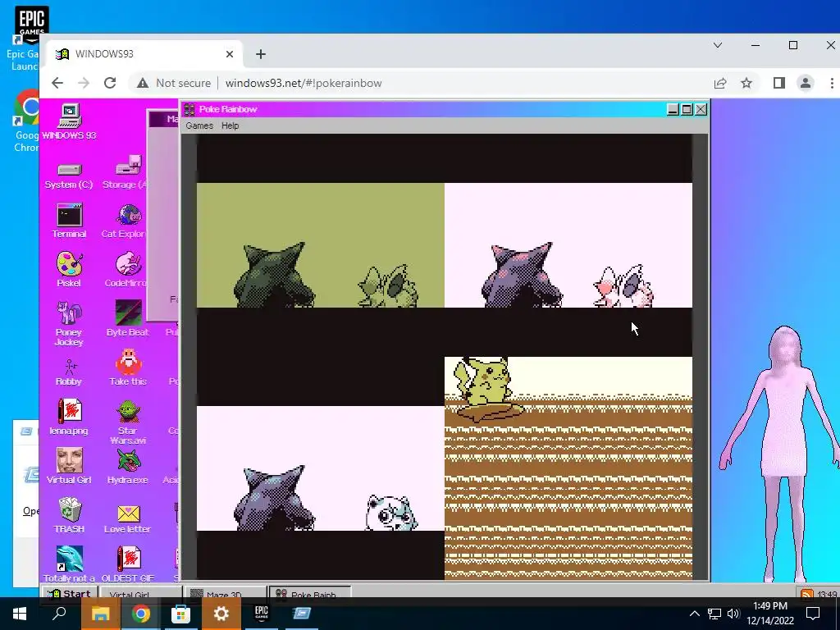This screenshot has height=630, width=840.
Task: Open the CodeMirror icon
Action: 126,269
